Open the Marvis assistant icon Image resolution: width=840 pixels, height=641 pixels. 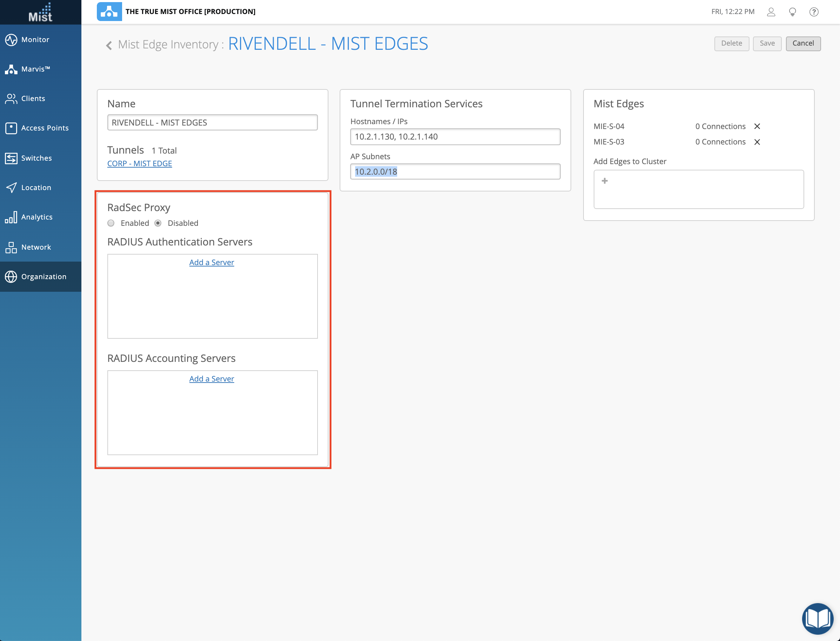(11, 69)
